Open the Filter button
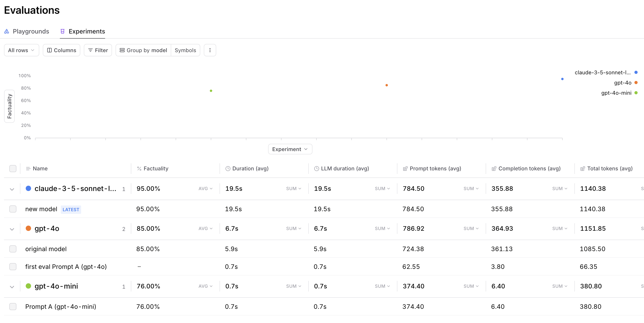The width and height of the screenshot is (644, 323). coord(98,50)
